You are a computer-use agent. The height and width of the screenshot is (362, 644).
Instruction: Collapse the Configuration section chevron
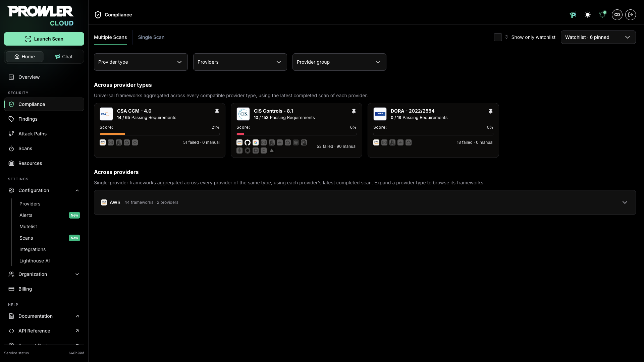[x=77, y=190]
